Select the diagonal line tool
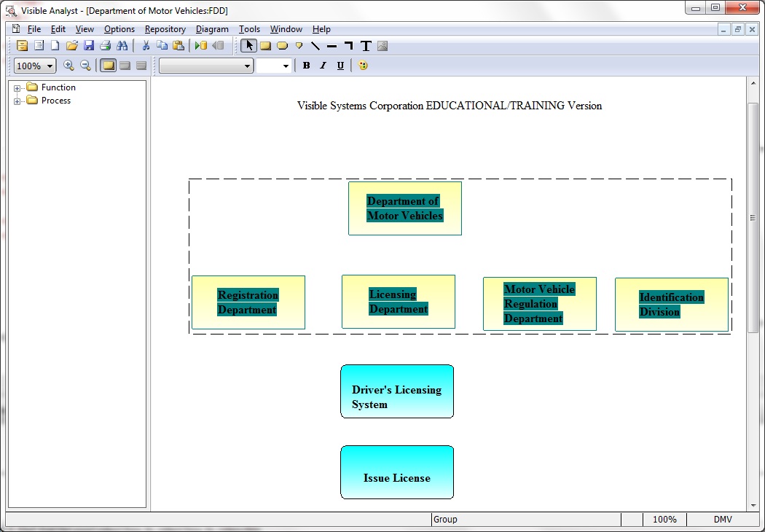The width and height of the screenshot is (765, 532). pyautogui.click(x=315, y=46)
